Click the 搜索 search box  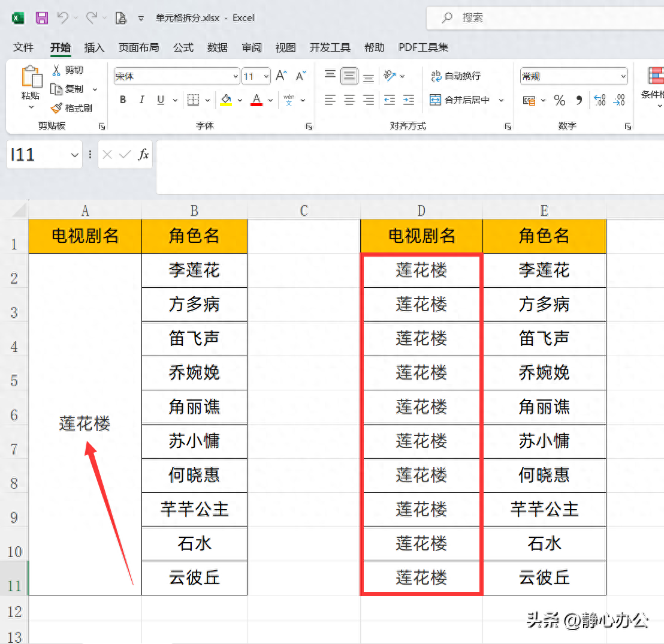[x=545, y=18]
